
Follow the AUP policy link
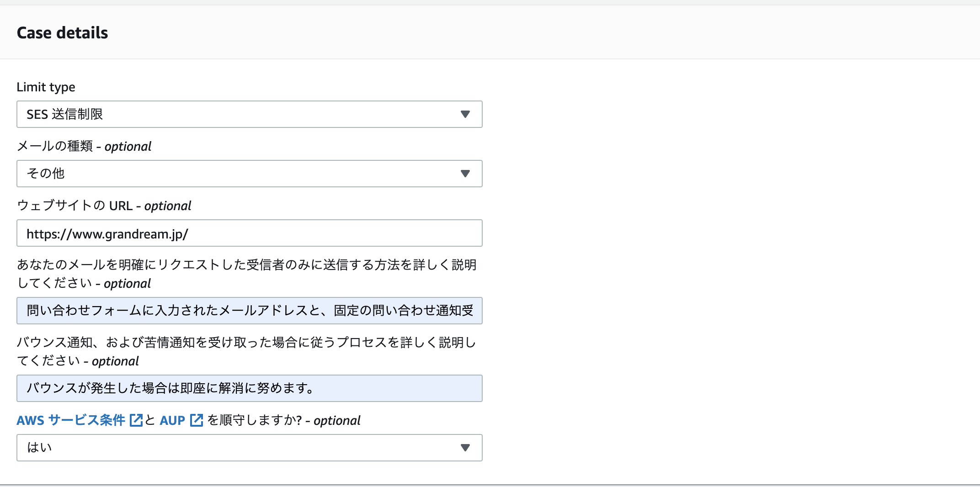coord(172,420)
